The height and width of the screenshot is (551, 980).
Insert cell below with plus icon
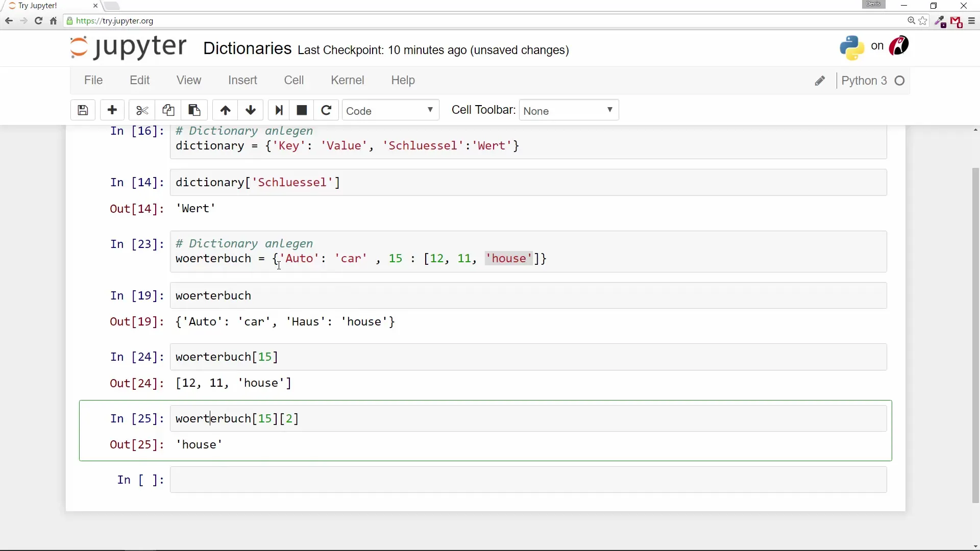(x=112, y=110)
